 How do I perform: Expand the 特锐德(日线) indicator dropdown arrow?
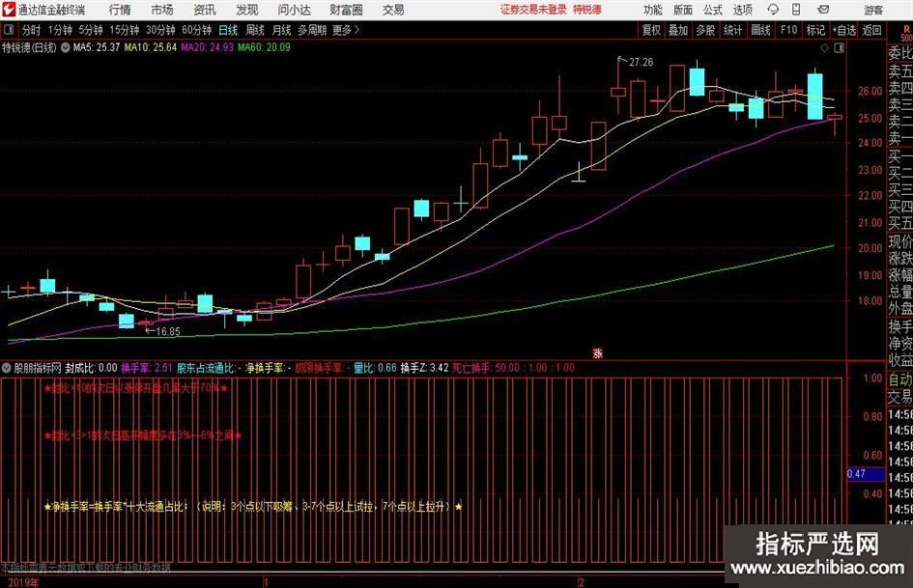[66, 47]
